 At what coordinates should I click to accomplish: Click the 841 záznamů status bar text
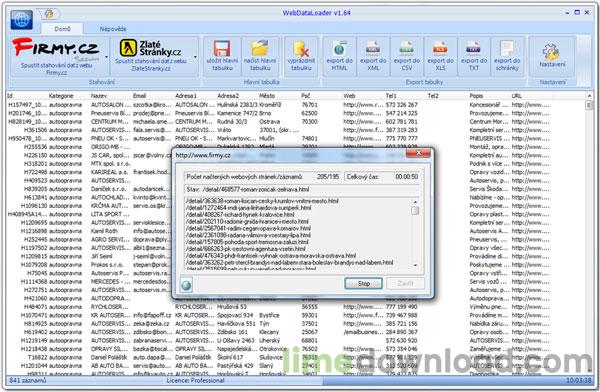(28, 381)
